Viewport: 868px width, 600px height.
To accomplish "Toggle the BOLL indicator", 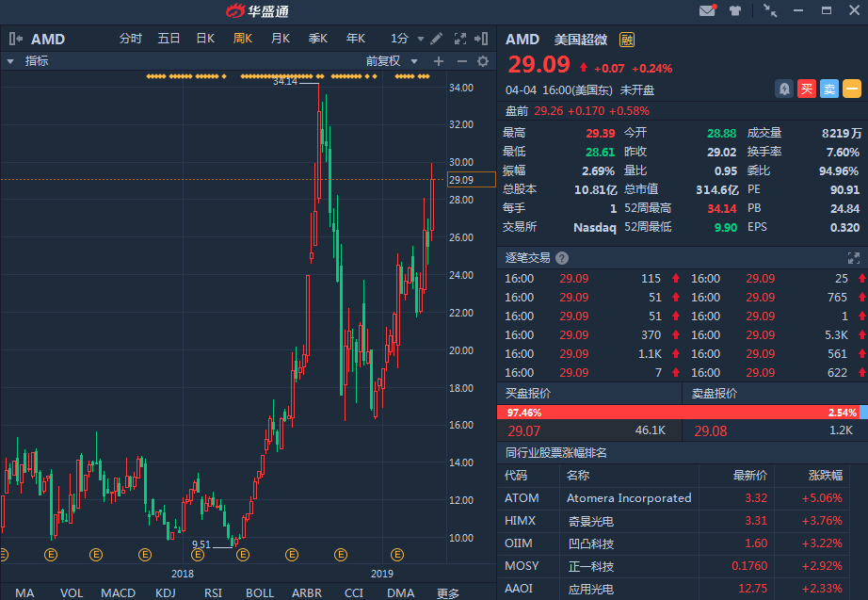I will [260, 592].
